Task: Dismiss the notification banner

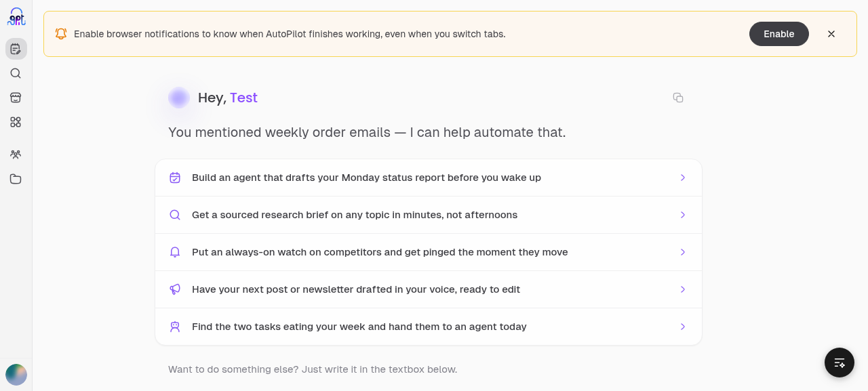Action: point(831,34)
